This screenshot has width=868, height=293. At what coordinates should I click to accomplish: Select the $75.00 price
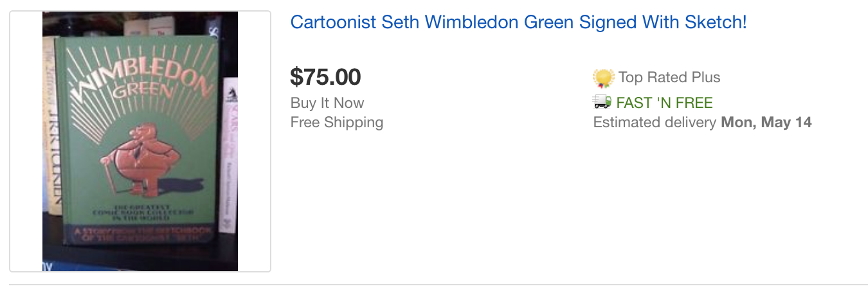325,77
